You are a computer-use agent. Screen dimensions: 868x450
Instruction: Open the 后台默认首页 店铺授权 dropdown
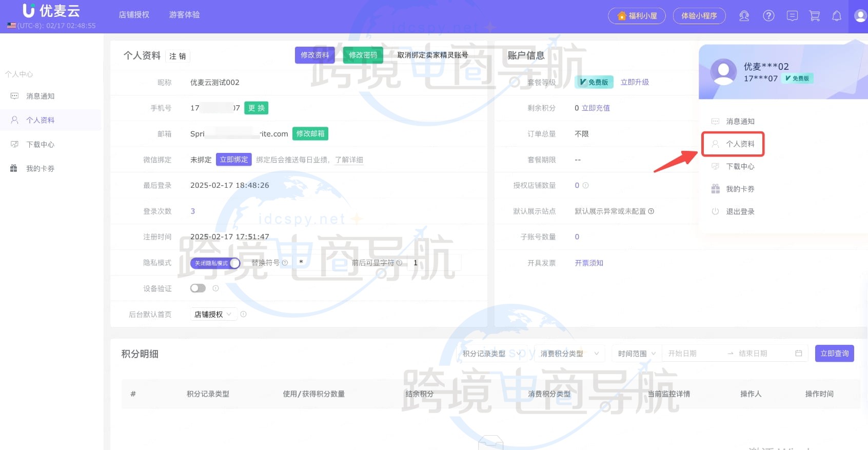tap(213, 314)
